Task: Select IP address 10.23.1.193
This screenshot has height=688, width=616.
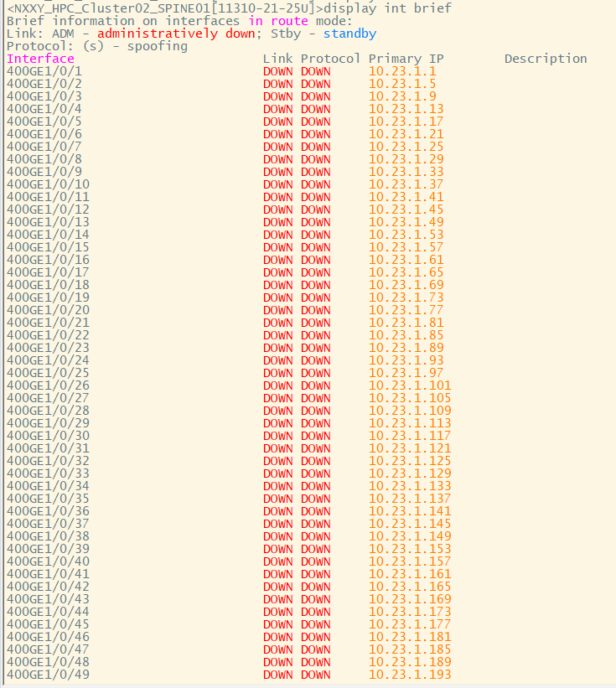Action: click(x=410, y=675)
